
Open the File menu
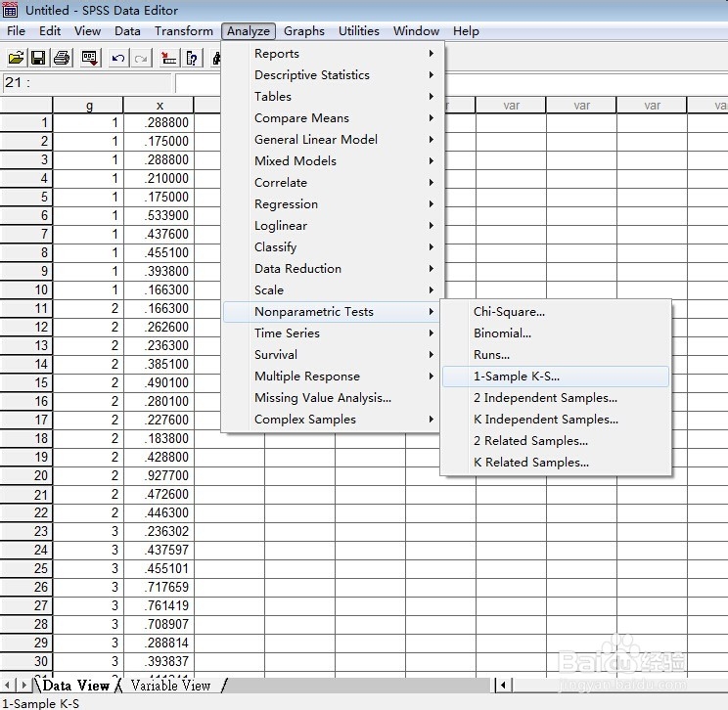click(16, 31)
